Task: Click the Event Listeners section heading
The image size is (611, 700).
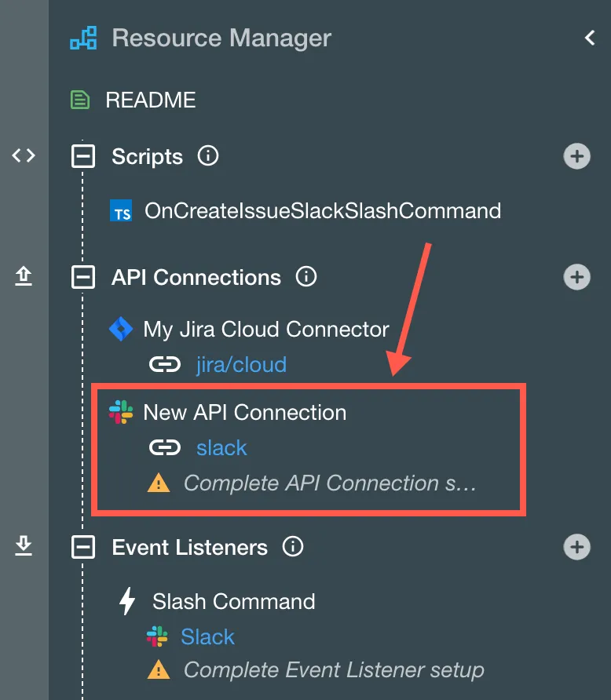Action: coord(190,547)
